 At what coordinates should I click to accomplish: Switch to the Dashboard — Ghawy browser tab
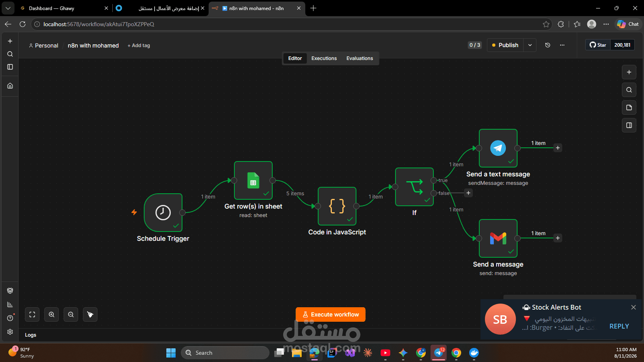[x=64, y=8]
